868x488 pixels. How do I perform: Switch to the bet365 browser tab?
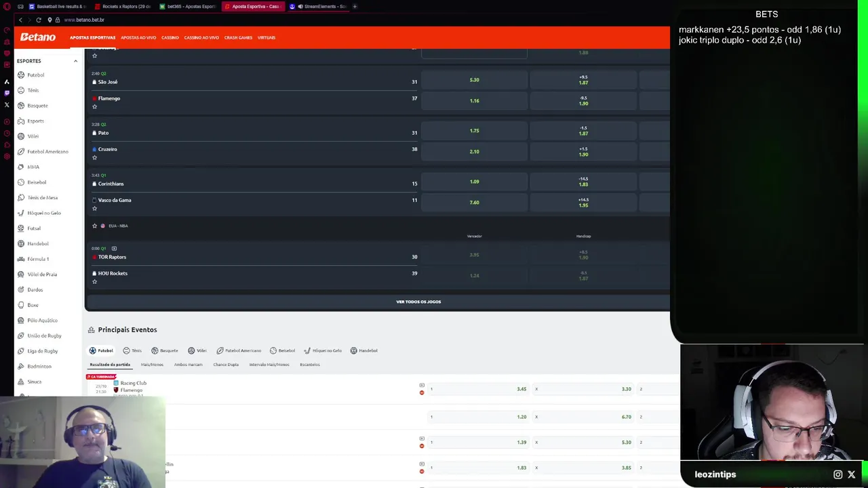[x=188, y=6]
